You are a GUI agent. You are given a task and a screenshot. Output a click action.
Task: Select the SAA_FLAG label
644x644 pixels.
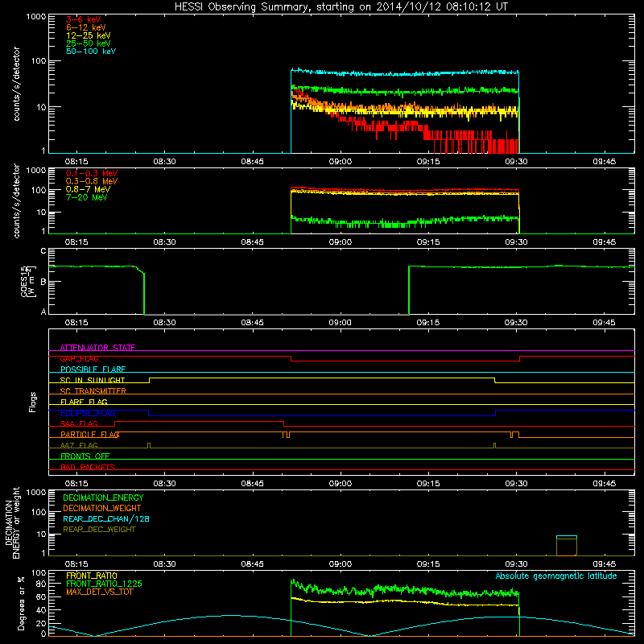pyautogui.click(x=79, y=423)
